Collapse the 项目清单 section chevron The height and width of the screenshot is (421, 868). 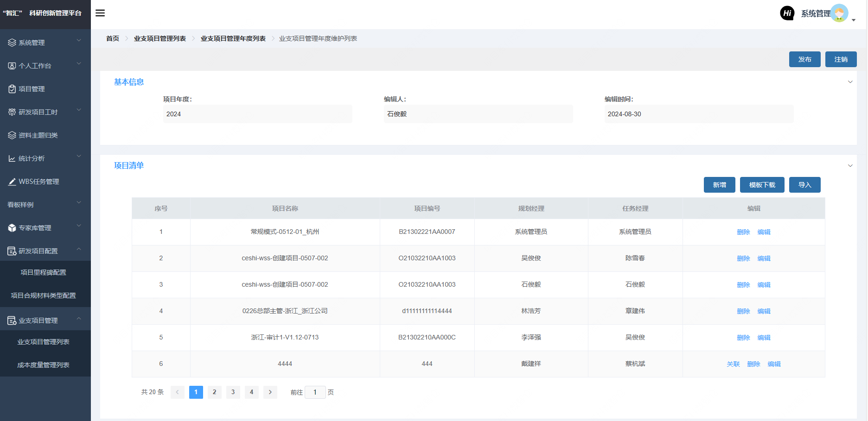coord(850,166)
